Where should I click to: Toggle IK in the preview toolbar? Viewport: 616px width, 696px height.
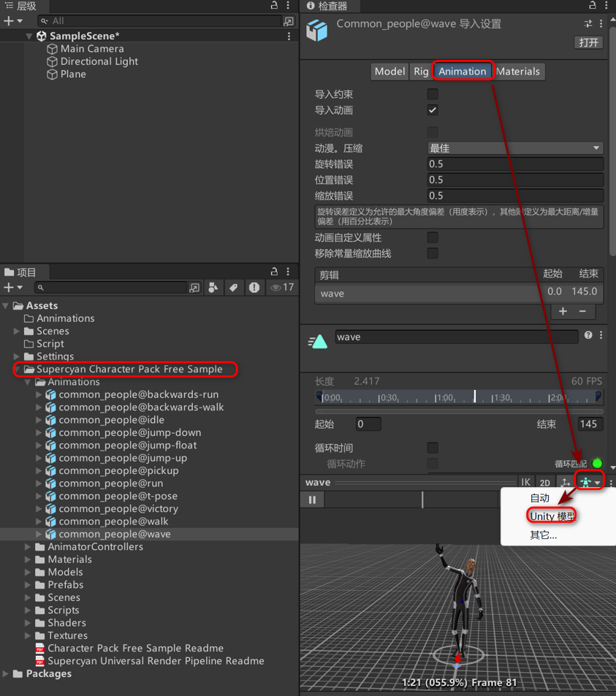coord(526,483)
